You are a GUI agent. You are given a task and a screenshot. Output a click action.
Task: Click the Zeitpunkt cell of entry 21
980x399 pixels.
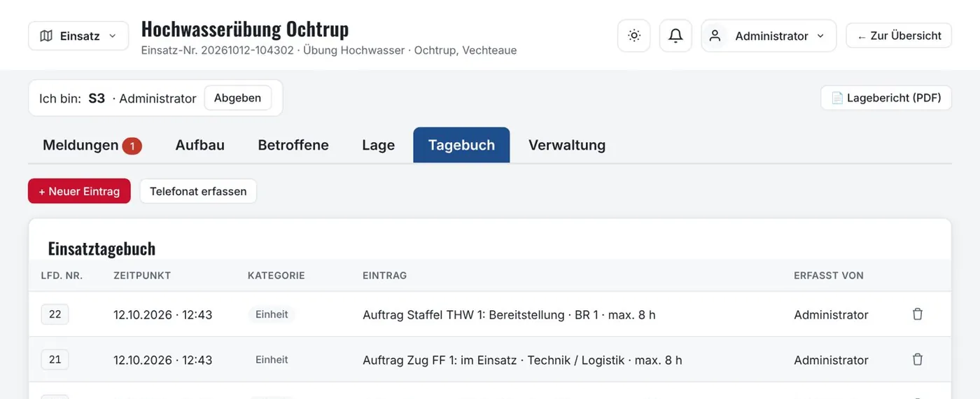tap(163, 360)
